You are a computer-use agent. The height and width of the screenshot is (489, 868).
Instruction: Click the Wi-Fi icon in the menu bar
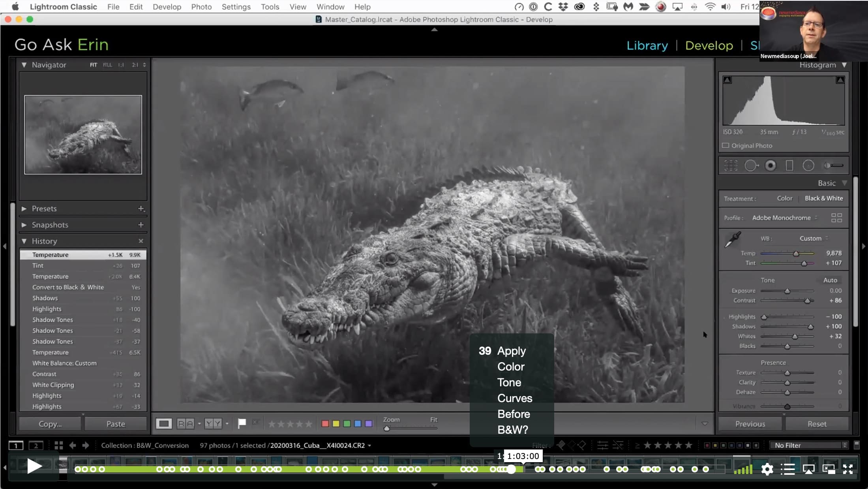(710, 7)
